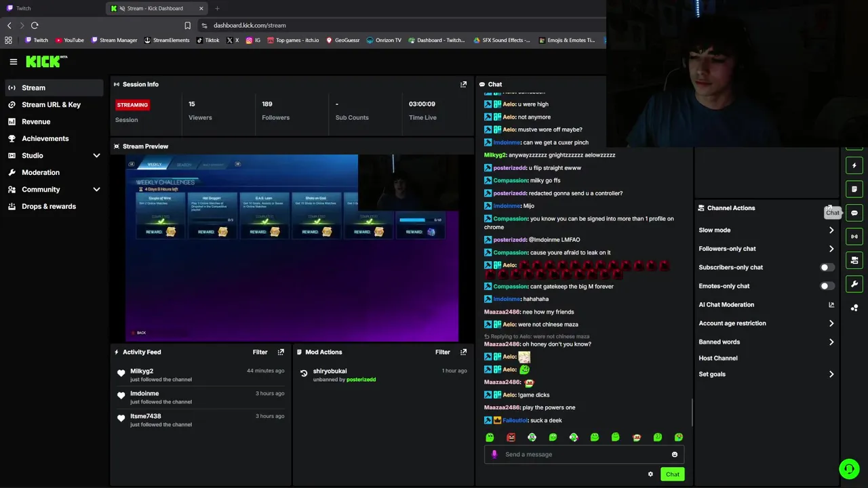Expand Set goals options

coord(831,374)
